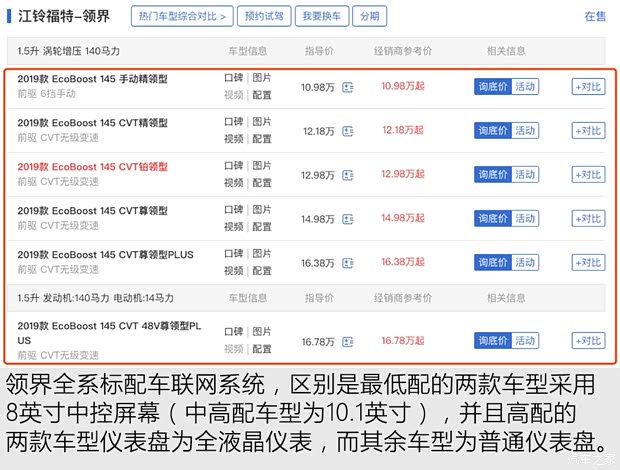Toggle +对比 for the CVT铂领型 row

tap(588, 175)
